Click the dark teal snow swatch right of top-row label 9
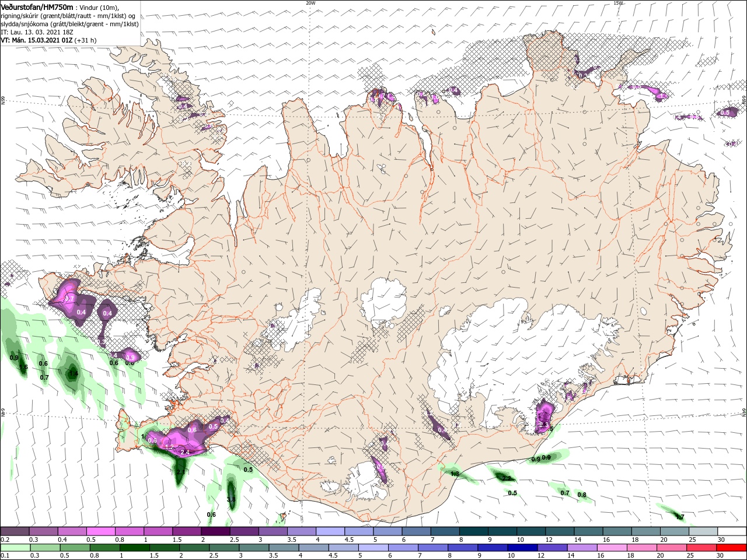 502,531
